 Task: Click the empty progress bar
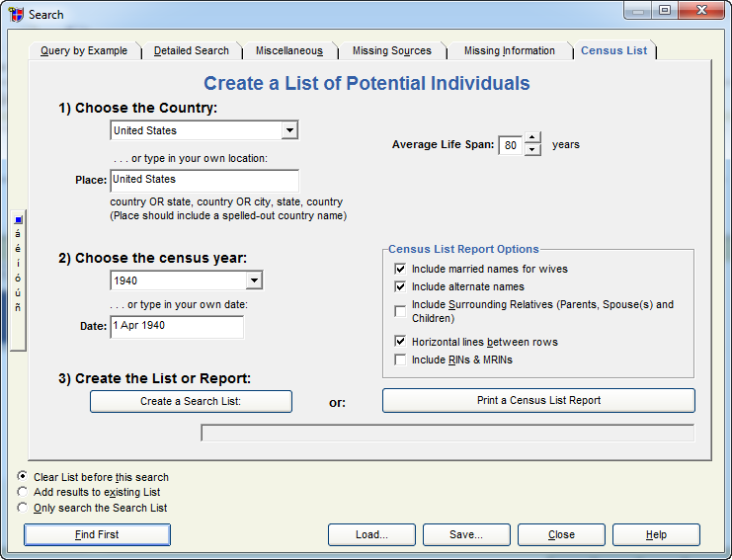[x=447, y=433]
